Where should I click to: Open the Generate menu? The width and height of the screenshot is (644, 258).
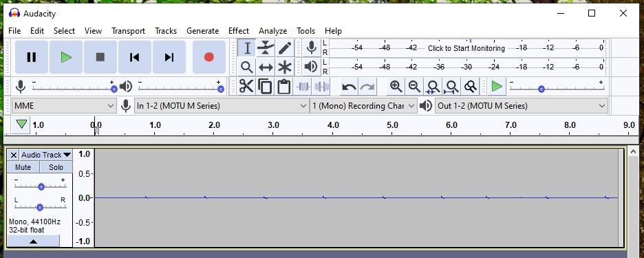tap(202, 31)
